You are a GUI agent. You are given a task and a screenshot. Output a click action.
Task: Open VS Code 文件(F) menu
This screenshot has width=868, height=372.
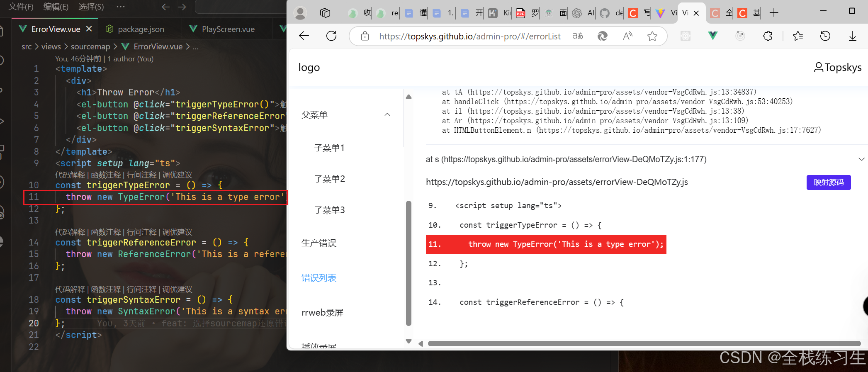[x=21, y=7]
